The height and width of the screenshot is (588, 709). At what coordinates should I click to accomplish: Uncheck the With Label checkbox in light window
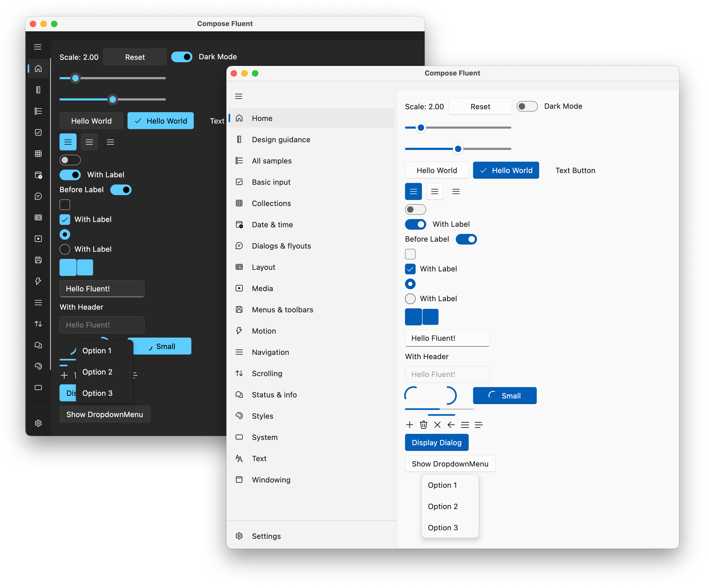coord(410,269)
